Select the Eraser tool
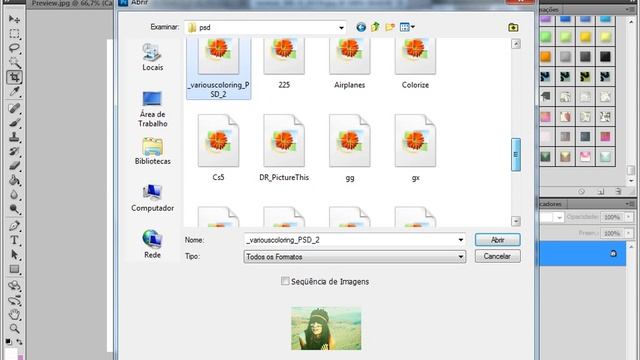The height and width of the screenshot is (360, 640). coord(14,166)
